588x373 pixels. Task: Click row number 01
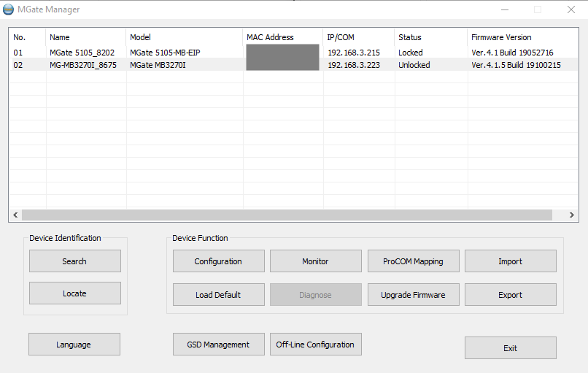[x=18, y=53]
